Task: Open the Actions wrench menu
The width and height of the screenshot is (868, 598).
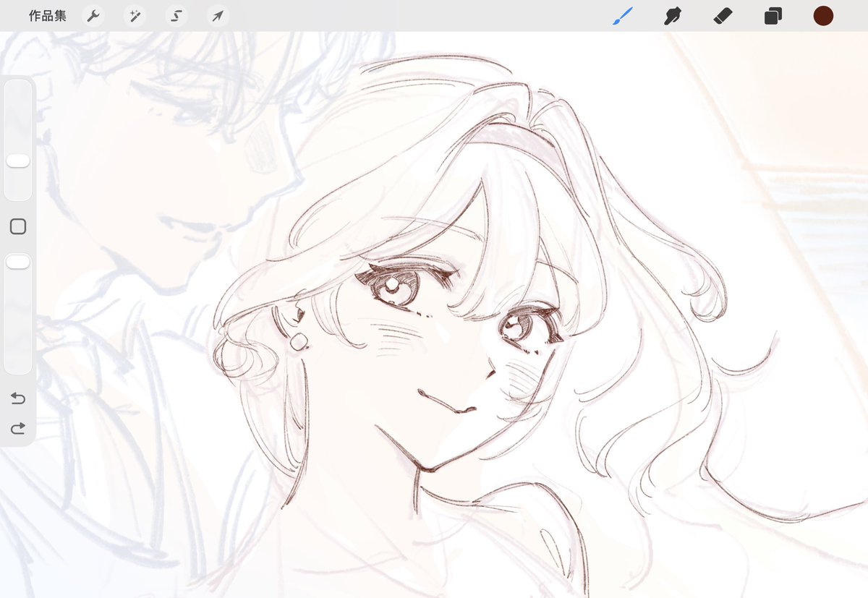Action: 93,16
